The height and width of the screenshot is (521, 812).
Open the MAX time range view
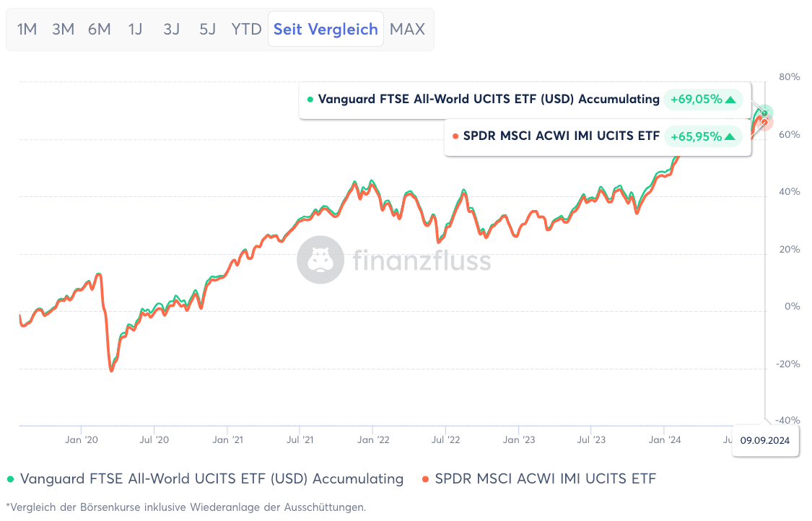[x=407, y=29]
